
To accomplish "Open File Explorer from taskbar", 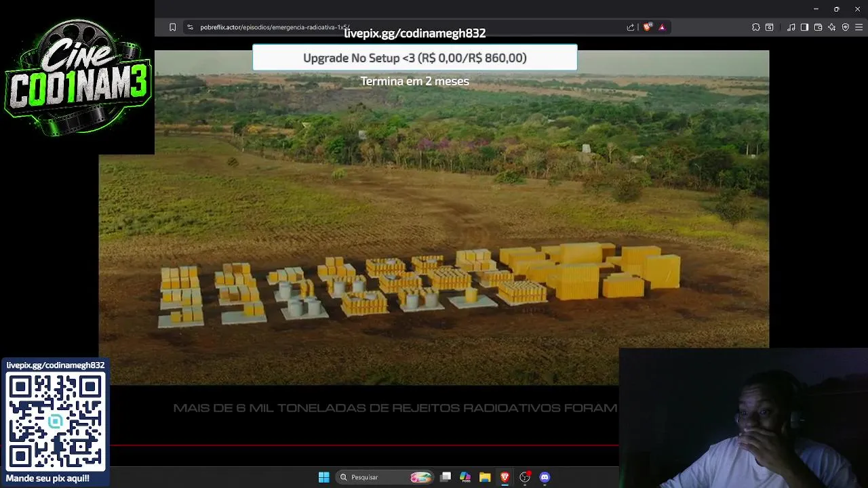I will pos(485,477).
